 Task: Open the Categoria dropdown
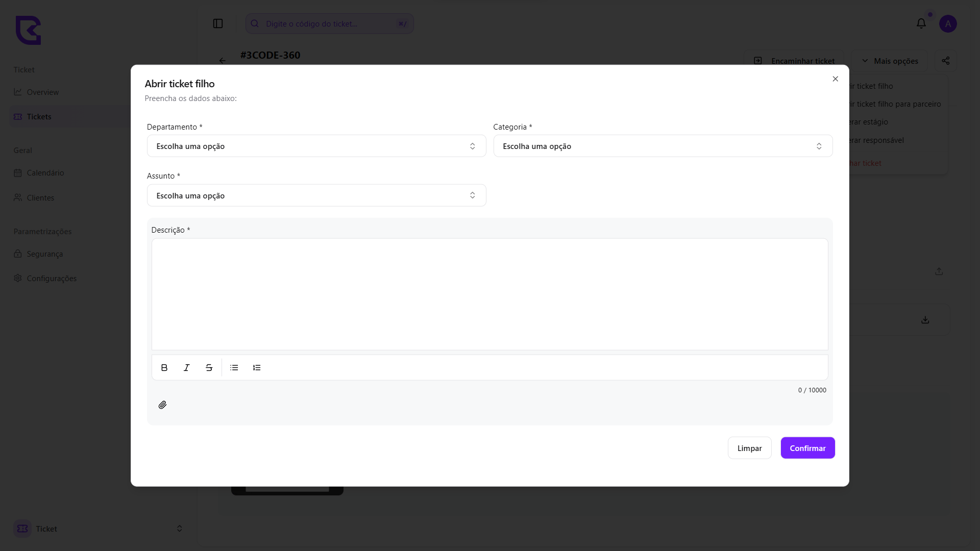click(663, 146)
